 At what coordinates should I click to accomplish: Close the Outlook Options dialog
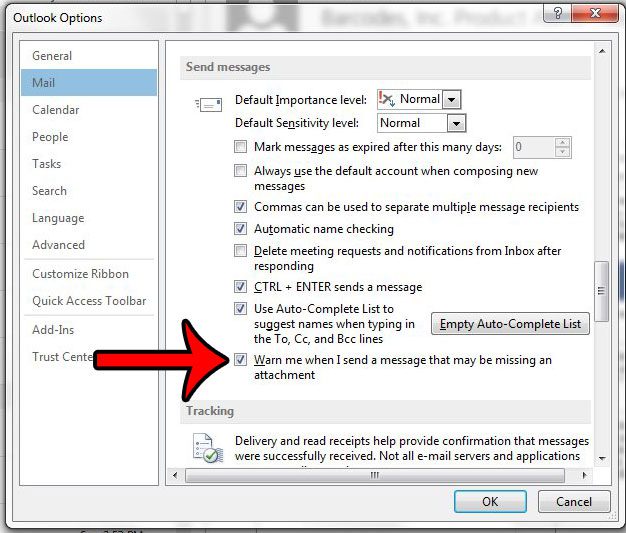click(x=595, y=13)
